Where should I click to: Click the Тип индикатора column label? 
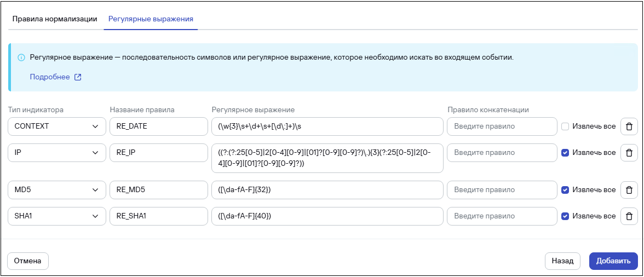[x=36, y=110]
